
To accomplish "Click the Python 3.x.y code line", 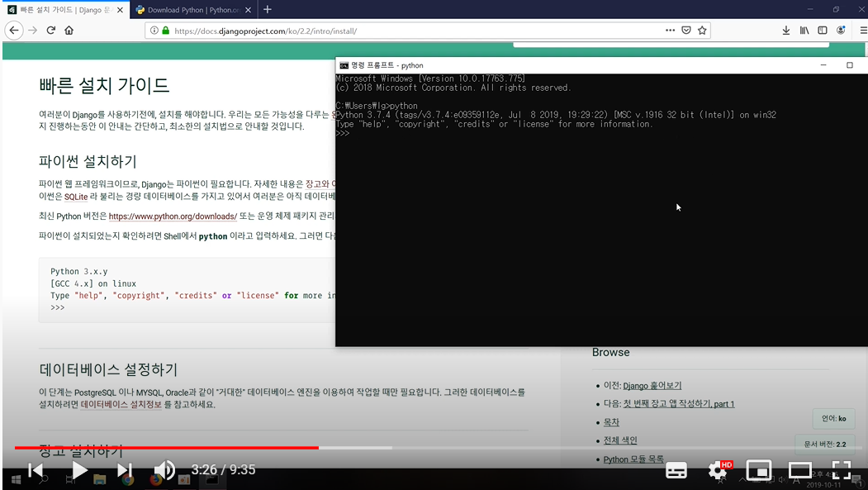I will click(x=79, y=271).
